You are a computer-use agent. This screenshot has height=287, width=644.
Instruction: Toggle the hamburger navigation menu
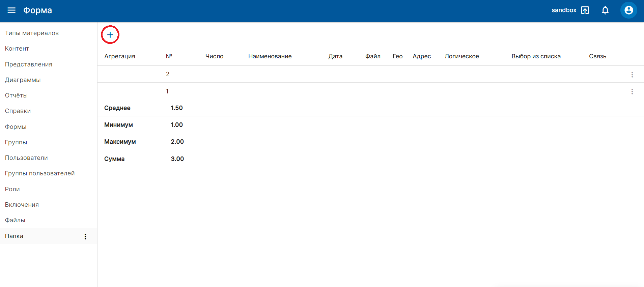(x=11, y=10)
